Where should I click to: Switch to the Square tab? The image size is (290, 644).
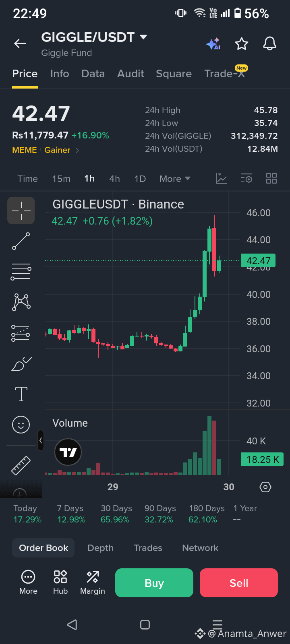pos(174,74)
